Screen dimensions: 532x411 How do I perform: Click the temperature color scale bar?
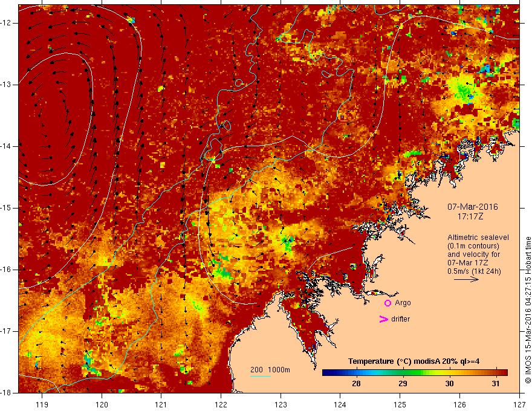(x=415, y=373)
